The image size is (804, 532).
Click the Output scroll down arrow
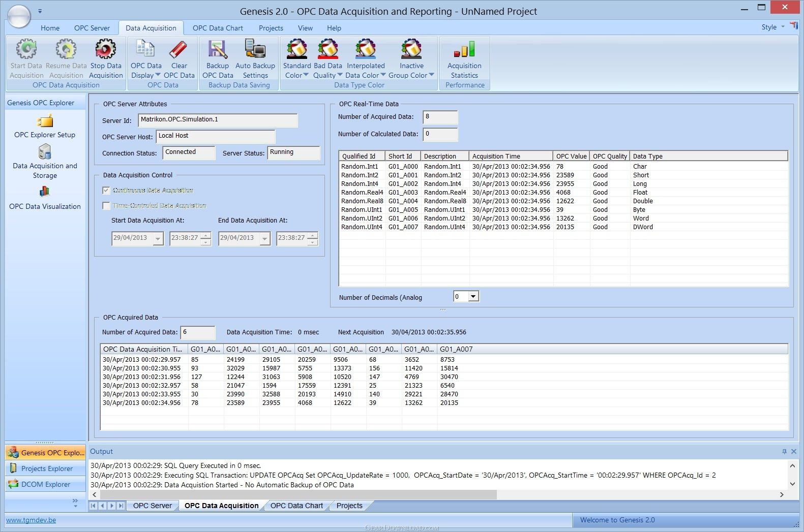pyautogui.click(x=792, y=484)
